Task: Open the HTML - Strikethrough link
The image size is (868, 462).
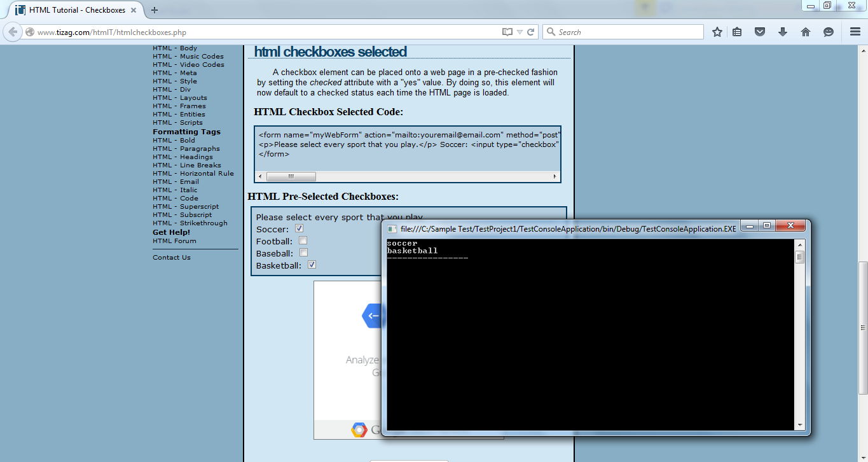Action: coord(190,223)
